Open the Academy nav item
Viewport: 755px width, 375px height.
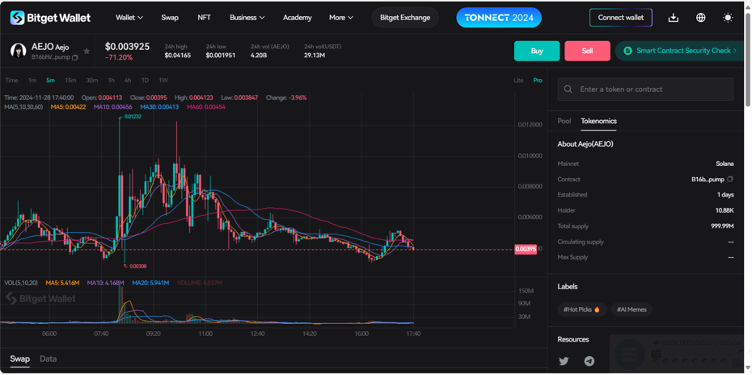[x=297, y=18]
